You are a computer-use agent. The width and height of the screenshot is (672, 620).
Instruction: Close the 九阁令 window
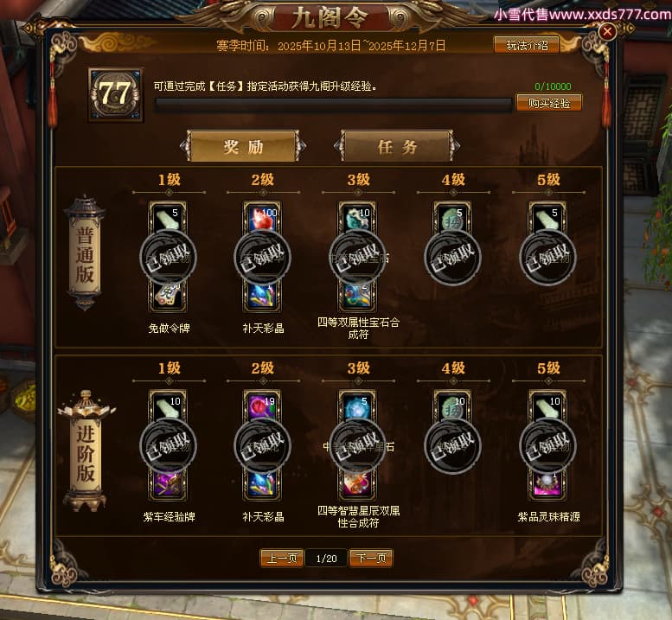[x=607, y=31]
